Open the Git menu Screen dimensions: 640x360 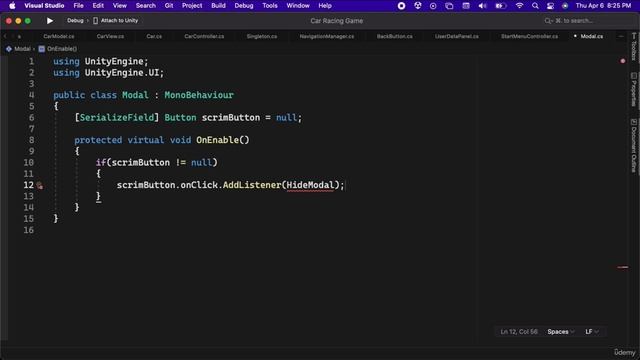[169, 6]
